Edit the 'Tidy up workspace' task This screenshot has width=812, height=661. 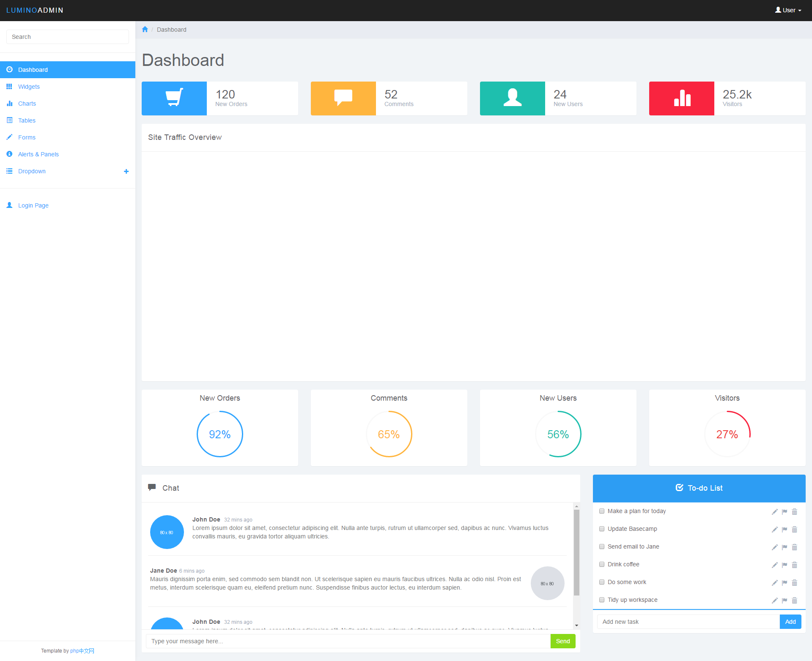pyautogui.click(x=775, y=601)
